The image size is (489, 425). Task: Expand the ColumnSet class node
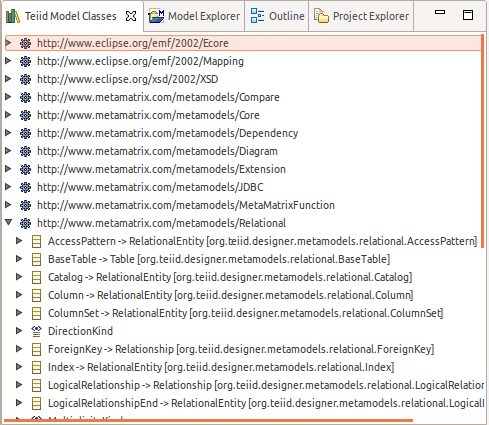[x=19, y=313]
